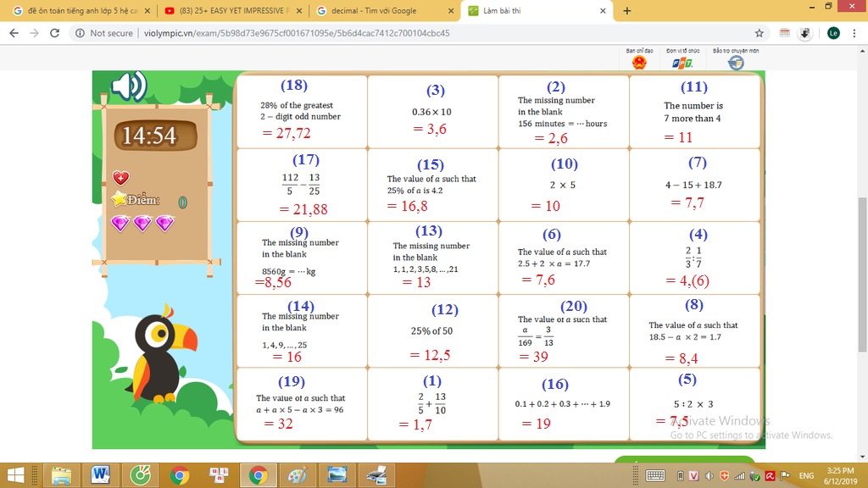
Task: Click the toucan bird mascot
Action: coord(161,355)
